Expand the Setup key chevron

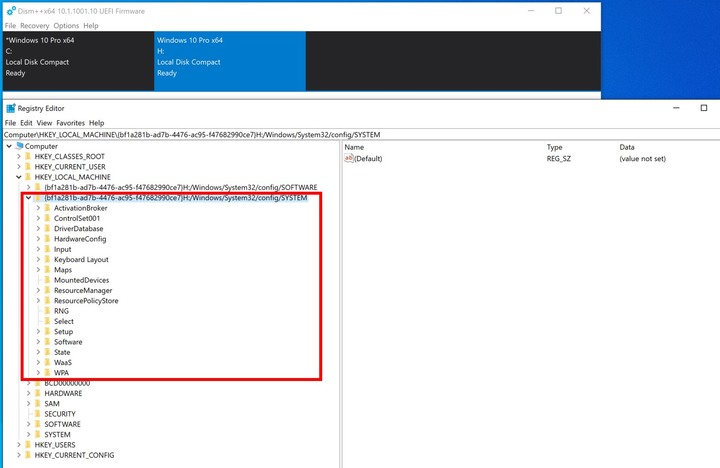point(38,332)
